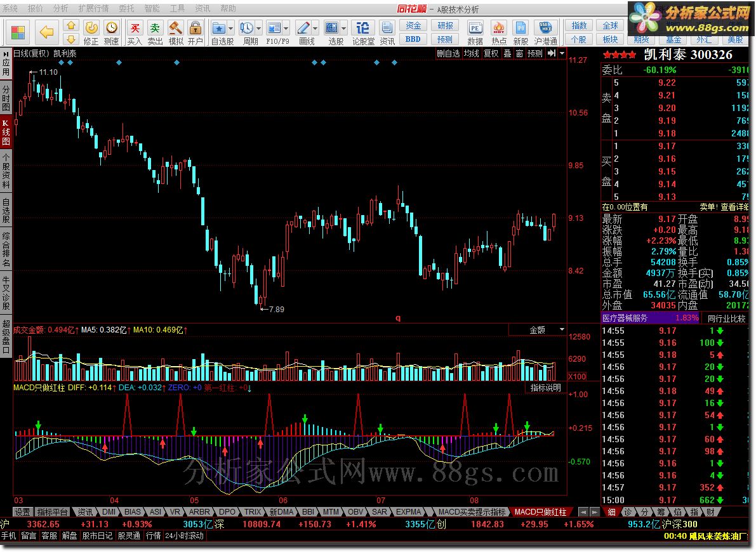Toggle the 窗 window option
Viewport: 756px width, 552px height.
tap(519, 53)
